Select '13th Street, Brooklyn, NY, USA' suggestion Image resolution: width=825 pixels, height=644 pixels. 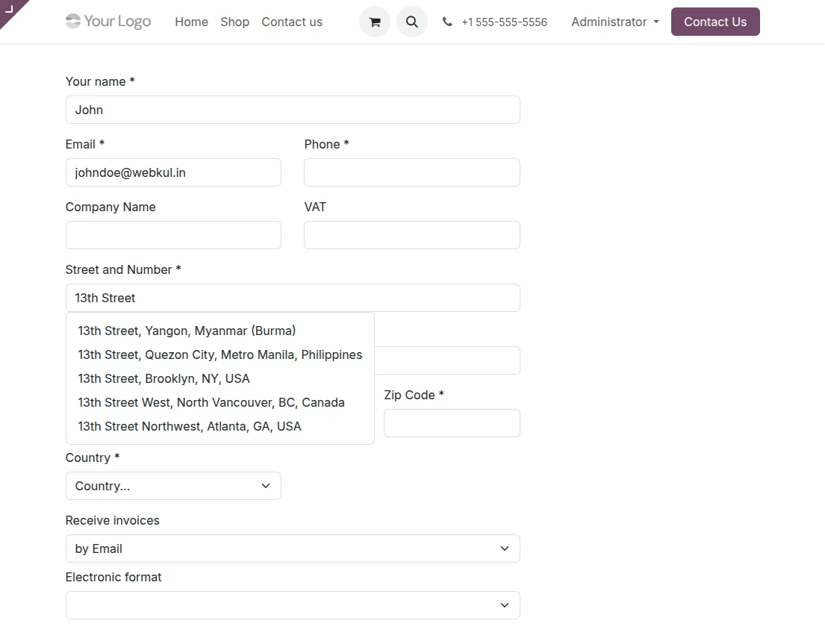164,378
